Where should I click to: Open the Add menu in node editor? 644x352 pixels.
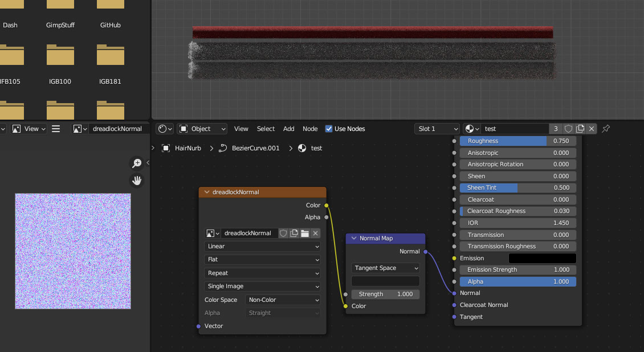point(288,129)
